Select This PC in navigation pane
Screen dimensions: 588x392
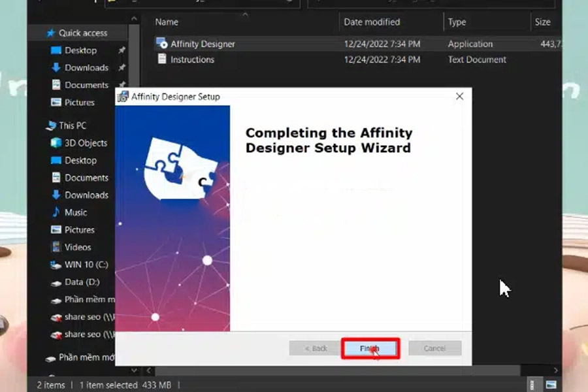point(73,125)
